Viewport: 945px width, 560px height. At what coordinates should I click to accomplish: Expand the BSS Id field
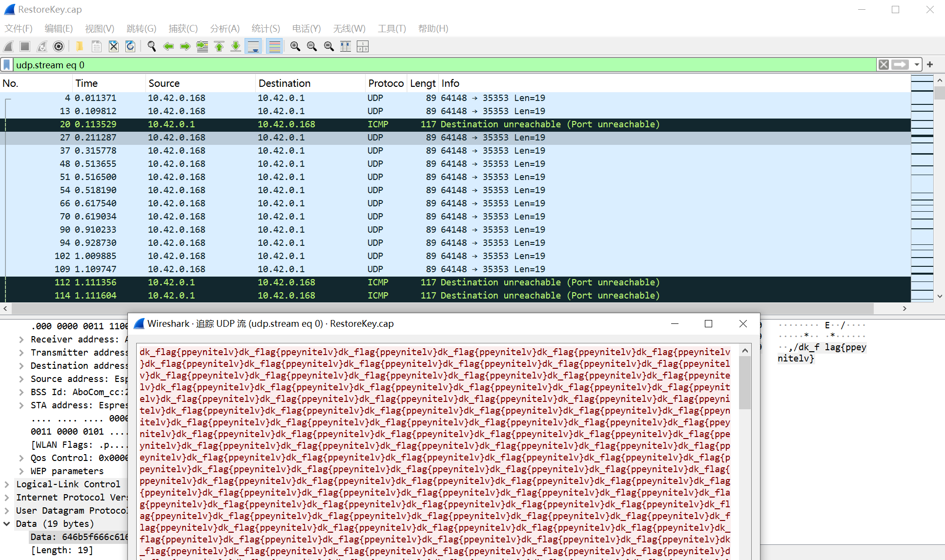(x=21, y=392)
